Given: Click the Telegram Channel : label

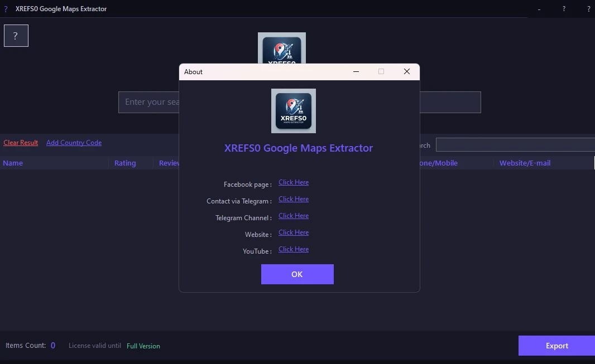Looking at the screenshot, I should click(x=243, y=218).
